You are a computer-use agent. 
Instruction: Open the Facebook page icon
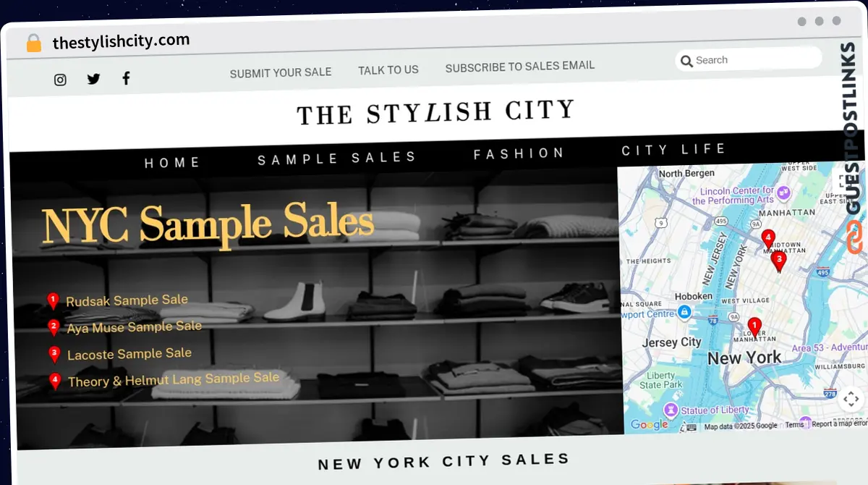point(126,78)
